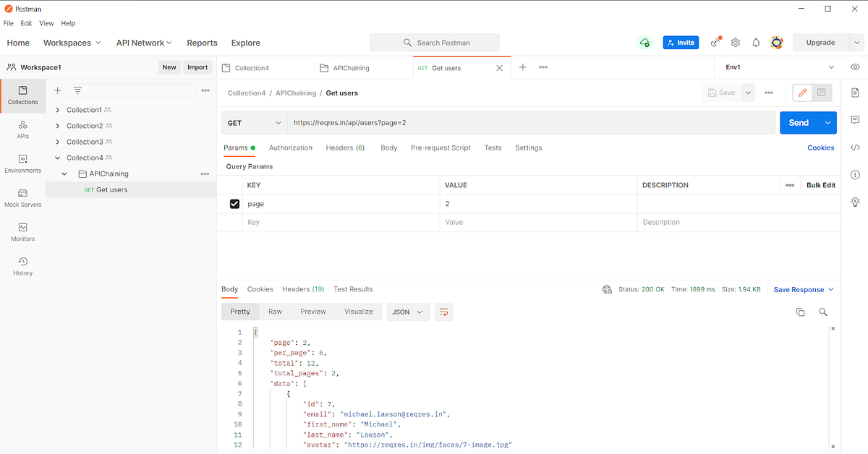Search within the response body

coord(823,312)
